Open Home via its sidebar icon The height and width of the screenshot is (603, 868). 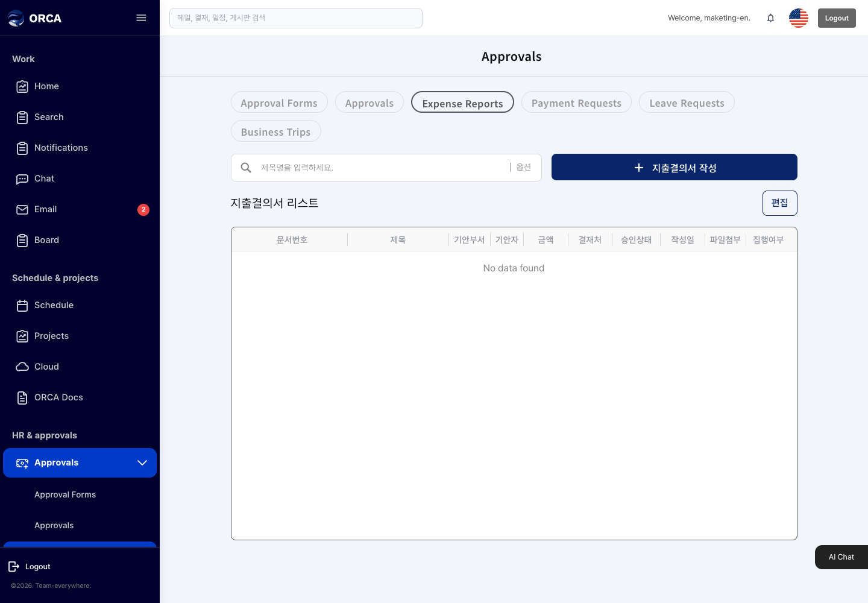[x=22, y=86]
